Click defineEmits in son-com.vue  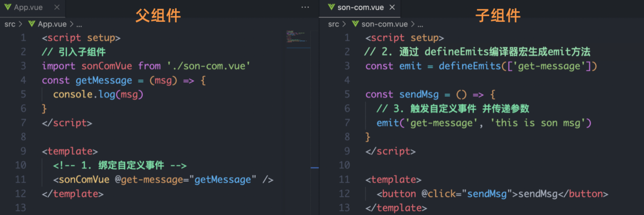[x=470, y=66]
